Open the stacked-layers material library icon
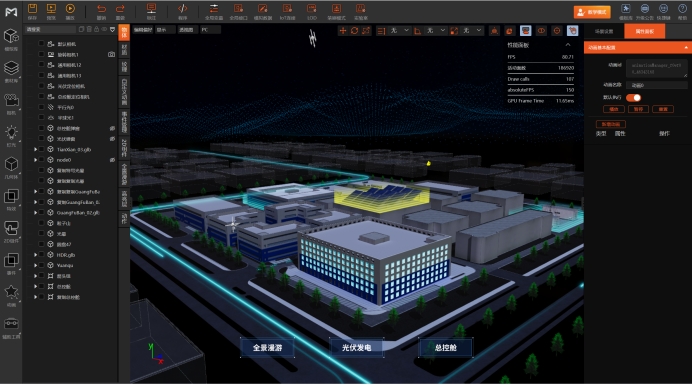Viewport: 692px width, 385px height. (x=11, y=68)
